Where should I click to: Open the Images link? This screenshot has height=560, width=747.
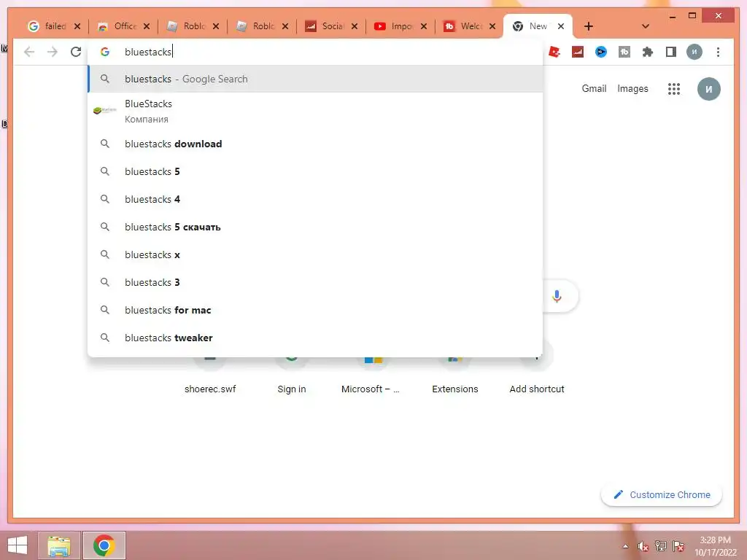(632, 88)
